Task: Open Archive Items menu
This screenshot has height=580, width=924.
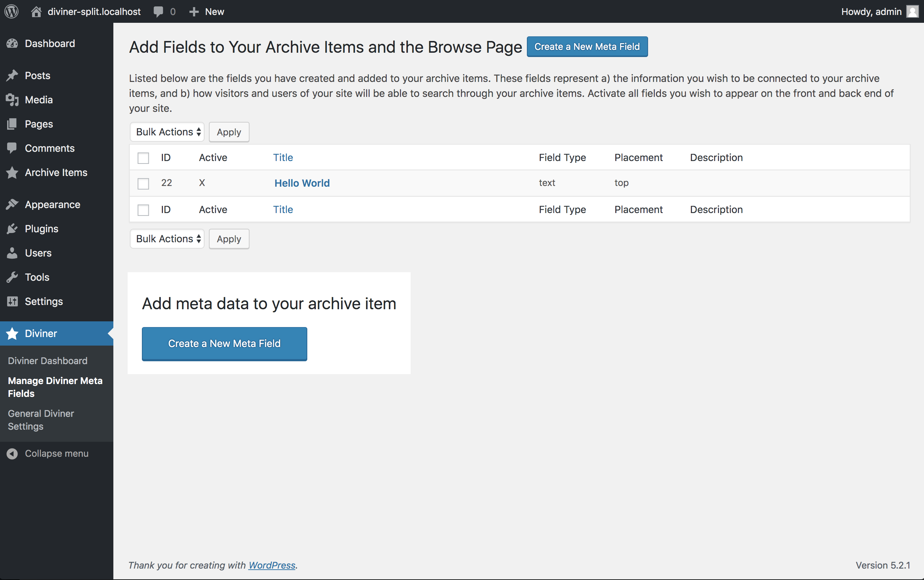Action: click(56, 173)
